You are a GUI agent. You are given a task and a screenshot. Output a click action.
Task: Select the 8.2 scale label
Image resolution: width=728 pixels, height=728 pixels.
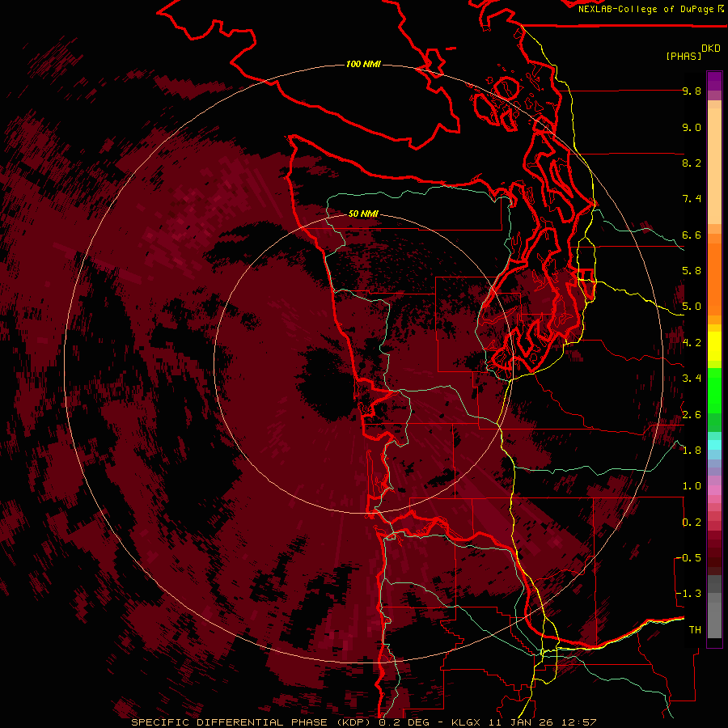692,163
